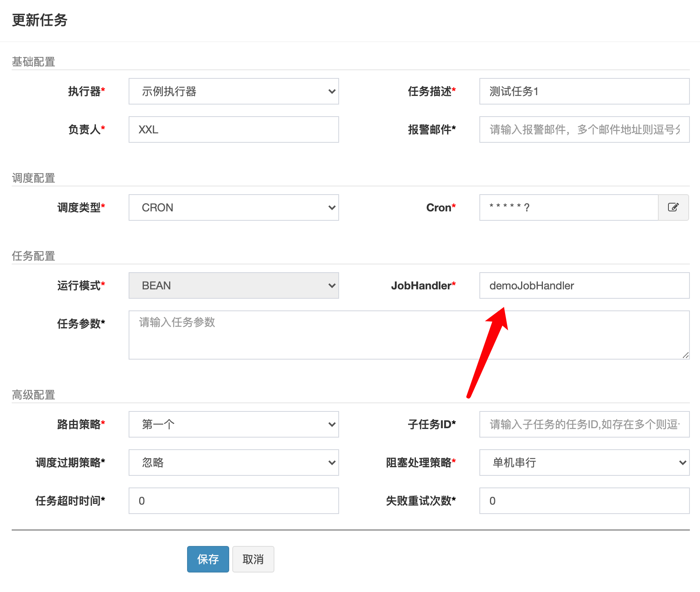700x592 pixels.
Task: Open the 路由策略 dropdown showing 第一个
Action: tap(233, 424)
